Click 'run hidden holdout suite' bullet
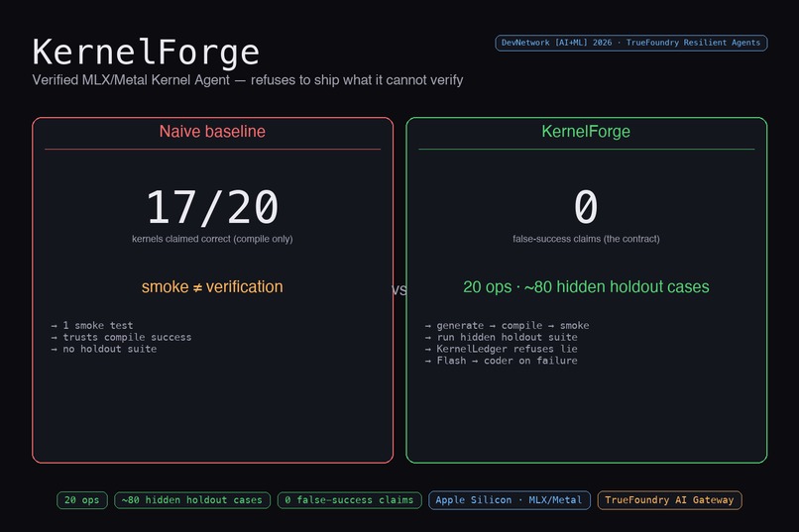 click(x=502, y=337)
